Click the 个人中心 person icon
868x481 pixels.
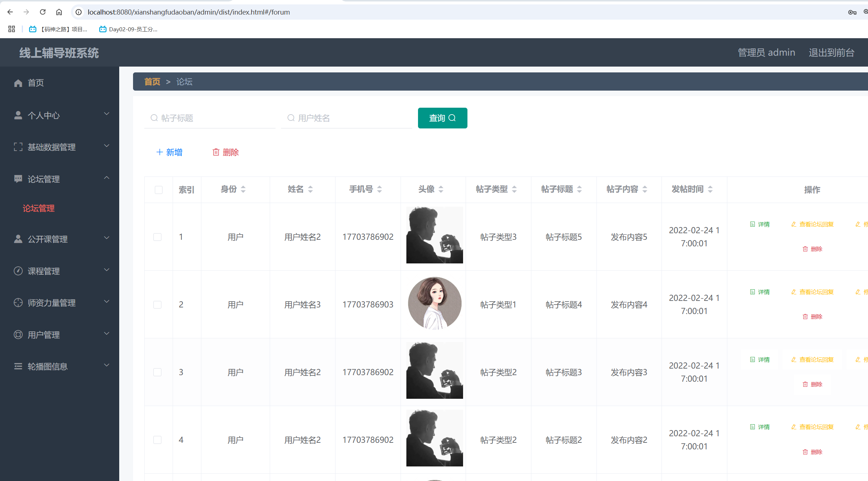click(x=18, y=115)
